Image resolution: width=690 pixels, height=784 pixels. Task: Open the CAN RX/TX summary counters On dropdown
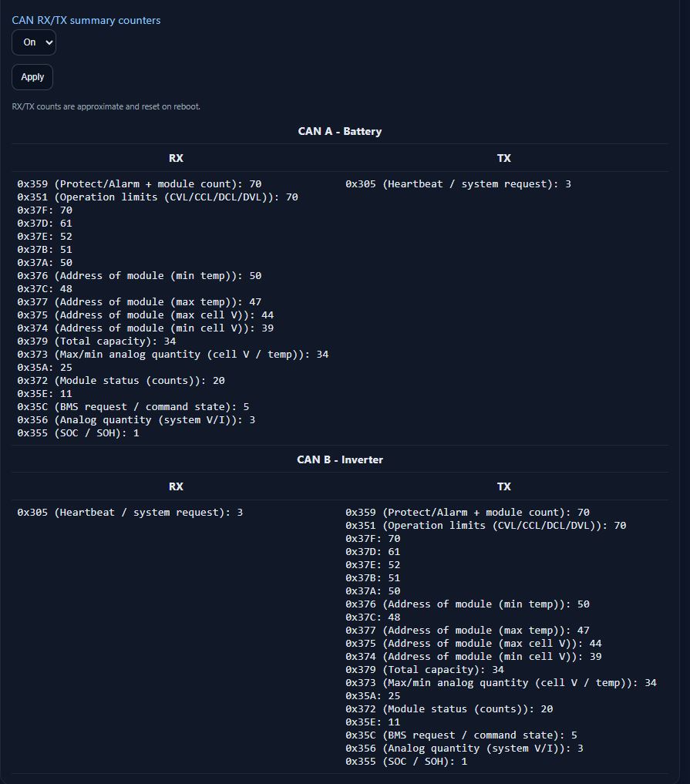coord(34,42)
